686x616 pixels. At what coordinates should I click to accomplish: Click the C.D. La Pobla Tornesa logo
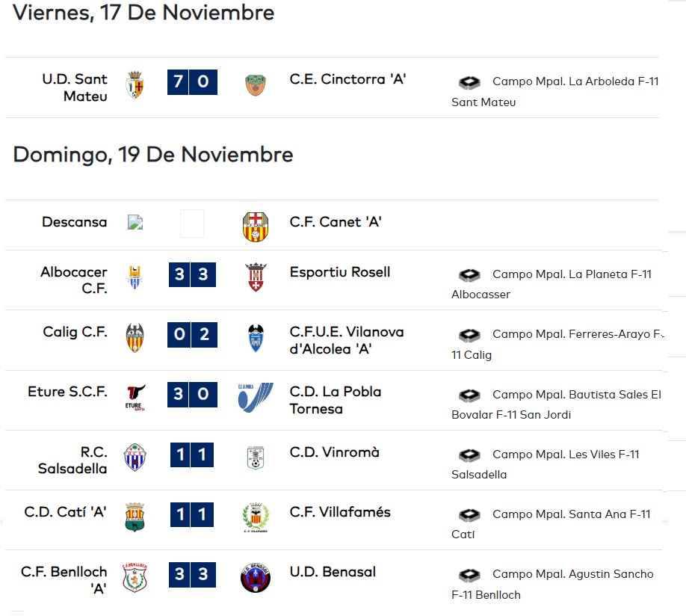(x=256, y=397)
